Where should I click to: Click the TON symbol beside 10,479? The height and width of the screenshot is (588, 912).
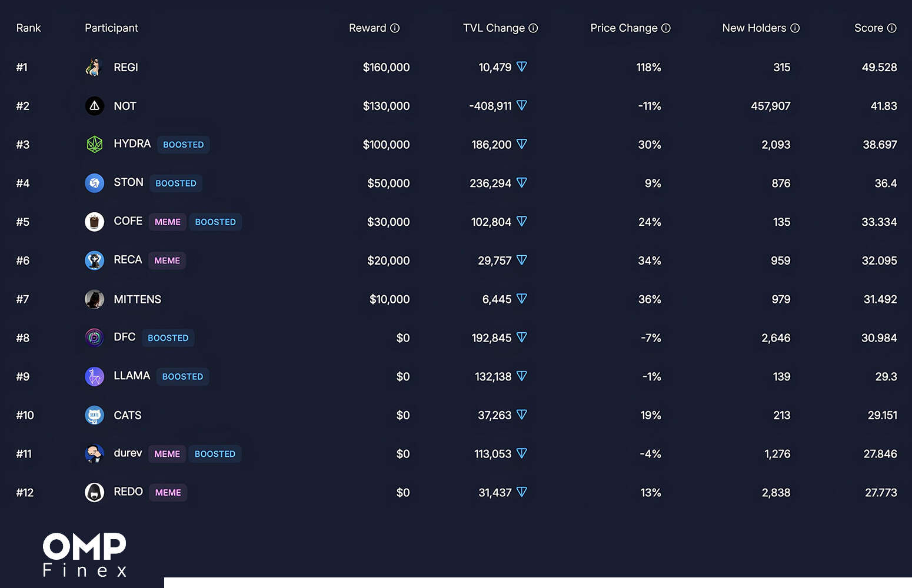pos(521,67)
